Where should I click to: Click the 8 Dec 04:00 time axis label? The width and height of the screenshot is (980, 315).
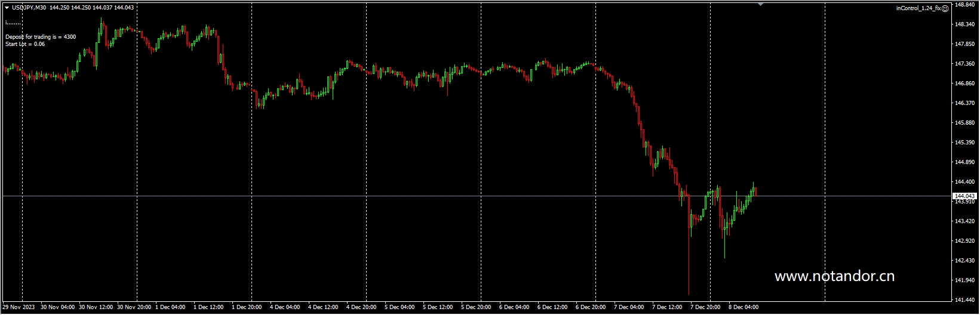[744, 307]
